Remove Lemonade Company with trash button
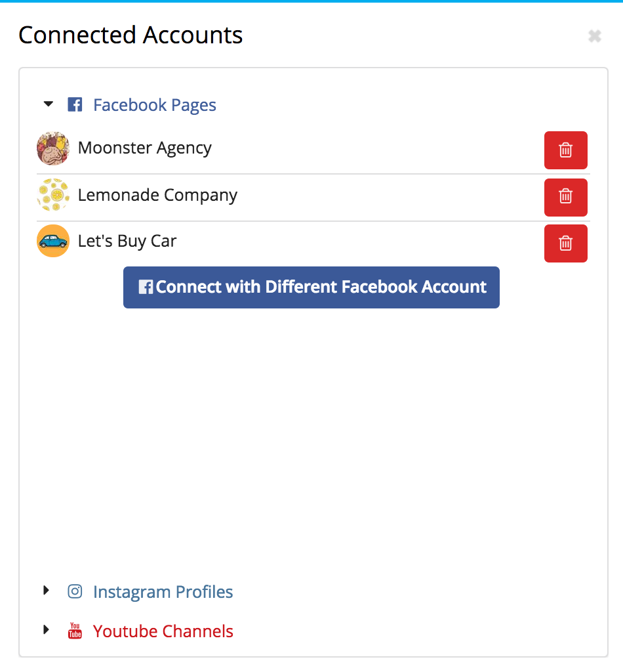623x672 pixels. (566, 197)
